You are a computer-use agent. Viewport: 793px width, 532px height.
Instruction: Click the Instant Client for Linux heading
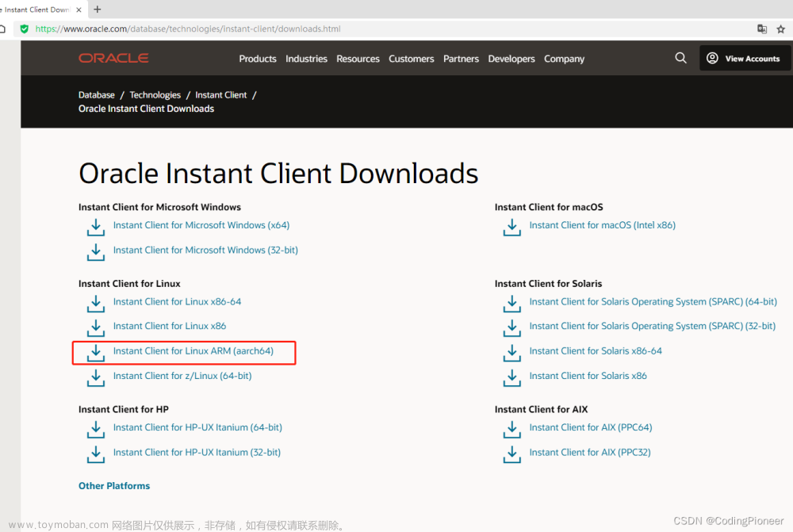[x=129, y=284]
